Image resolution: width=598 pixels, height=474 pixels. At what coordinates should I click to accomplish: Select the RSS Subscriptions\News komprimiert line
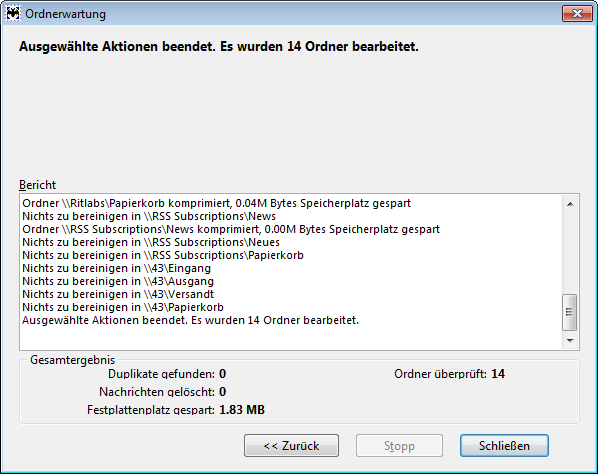tap(231, 229)
